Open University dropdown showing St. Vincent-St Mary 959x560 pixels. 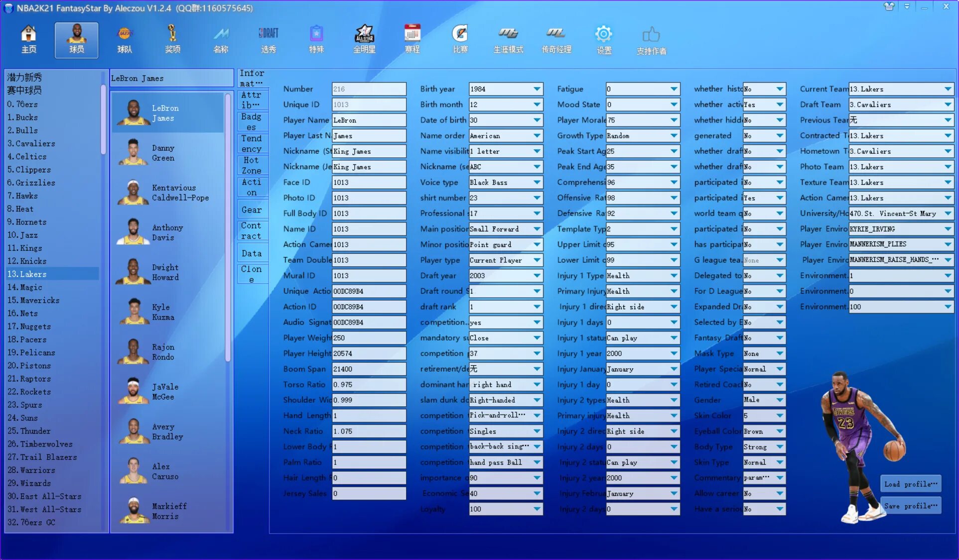pyautogui.click(x=948, y=214)
